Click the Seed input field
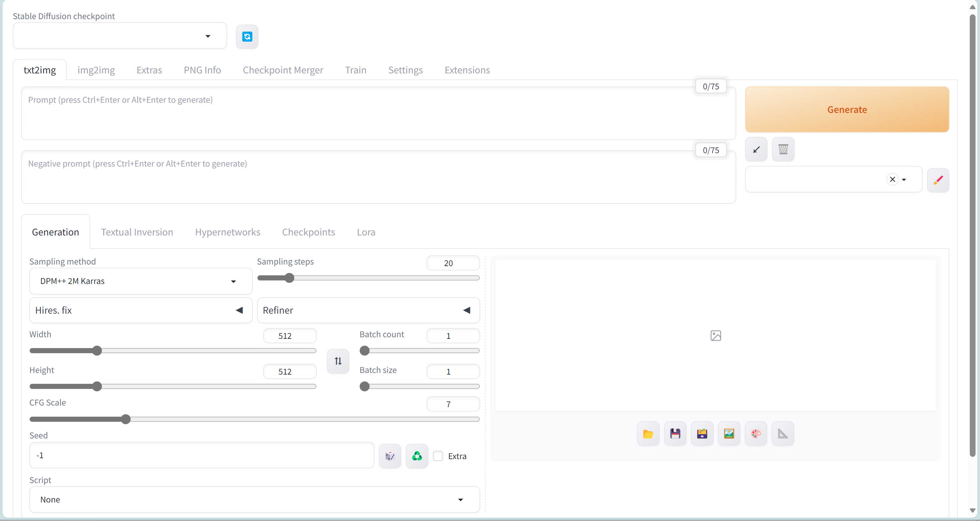 tap(202, 456)
